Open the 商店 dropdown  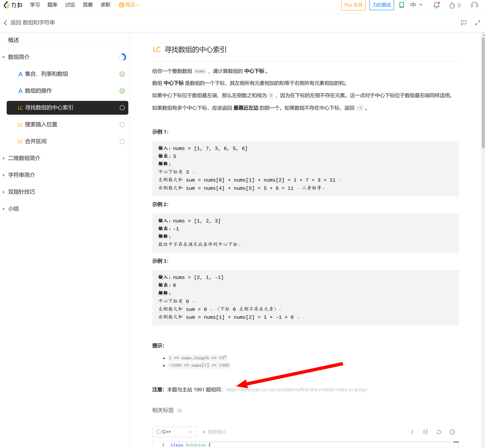coord(129,5)
